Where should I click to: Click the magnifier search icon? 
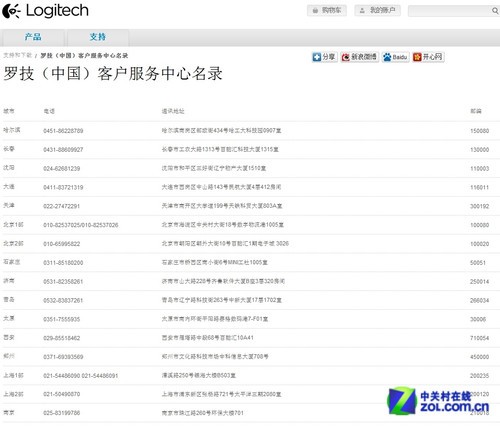[495, 11]
